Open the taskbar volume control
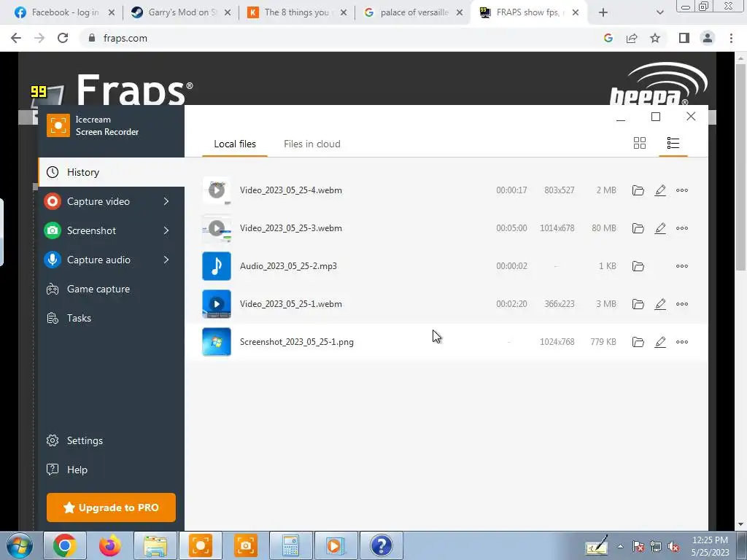The height and width of the screenshot is (560, 747). [x=673, y=547]
